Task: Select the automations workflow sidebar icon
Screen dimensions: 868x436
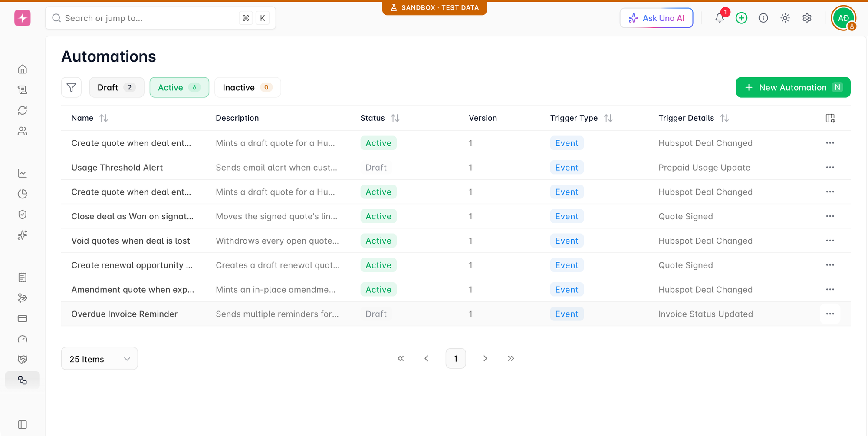Action: pyautogui.click(x=23, y=380)
